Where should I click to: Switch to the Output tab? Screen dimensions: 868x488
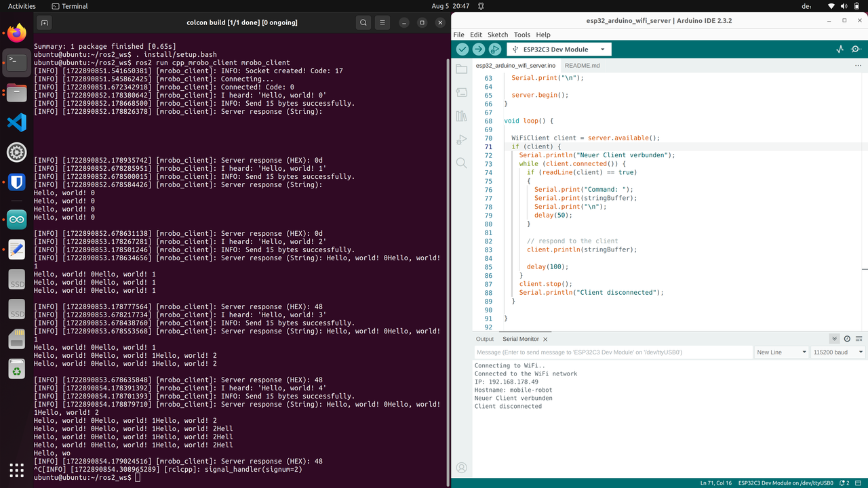[485, 339]
